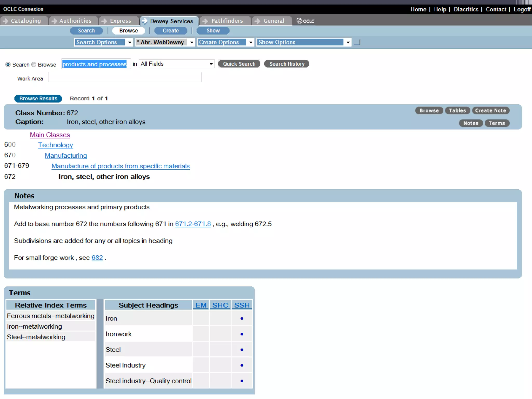Click the arrow icon on the Pathfinders tab
The width and height of the screenshot is (532, 399).
[205, 21]
